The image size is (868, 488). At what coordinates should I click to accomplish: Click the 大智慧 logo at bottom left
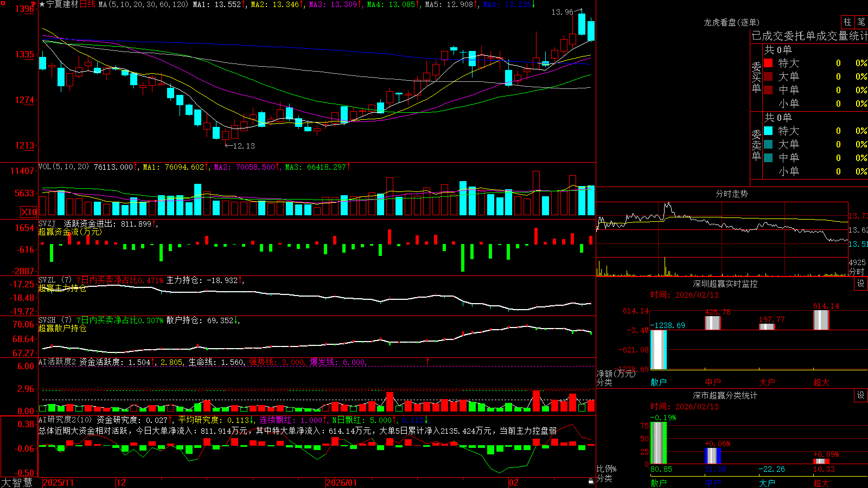(17, 483)
